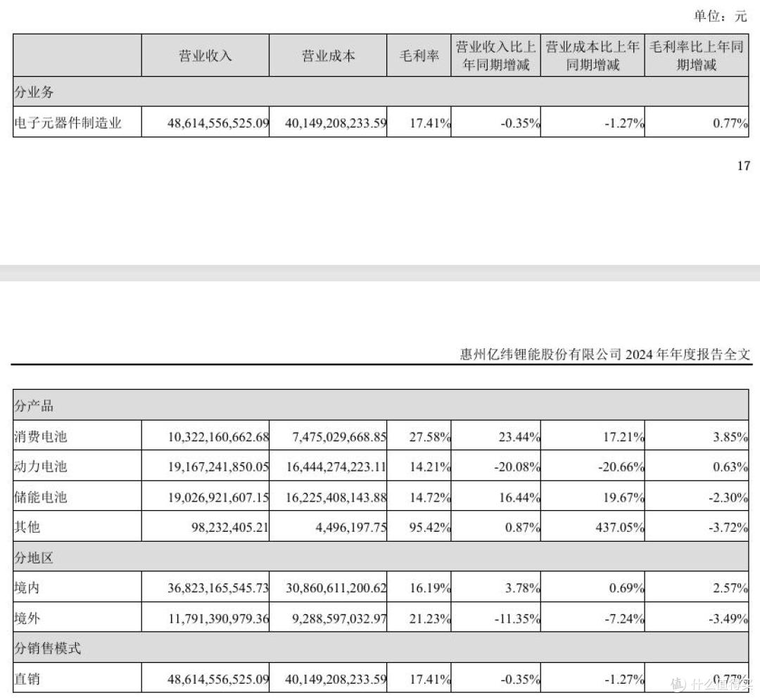
Task: Click the 单位：元 unit label
Action: coord(720,15)
